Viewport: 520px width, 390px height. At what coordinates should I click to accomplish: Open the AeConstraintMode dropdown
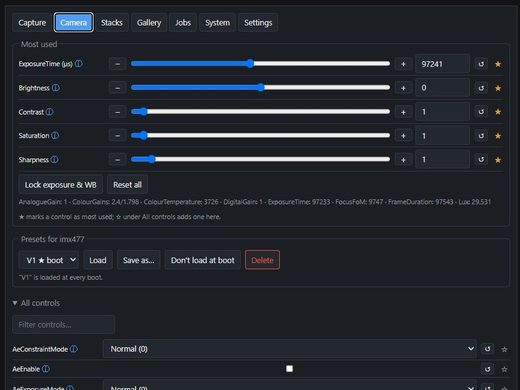coord(290,349)
